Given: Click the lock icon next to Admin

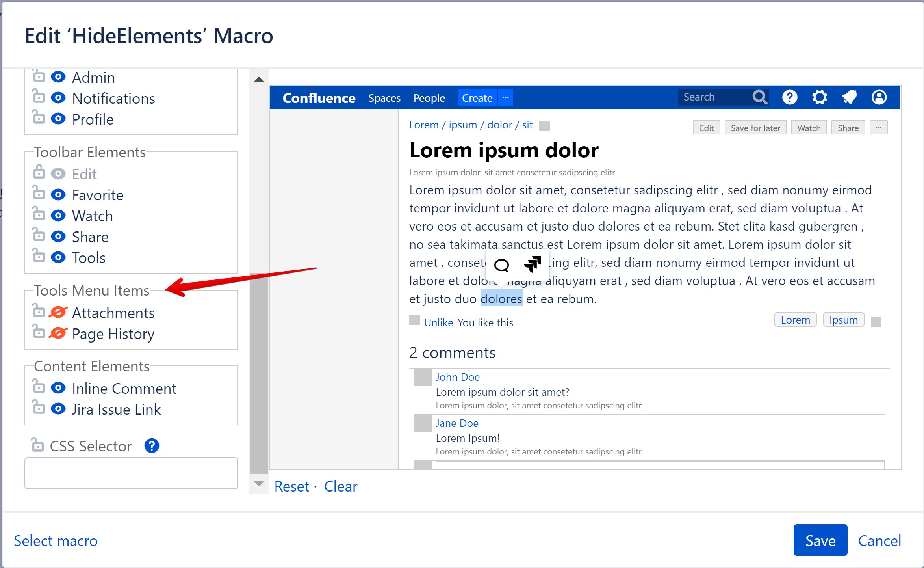Looking at the screenshot, I should [x=39, y=75].
